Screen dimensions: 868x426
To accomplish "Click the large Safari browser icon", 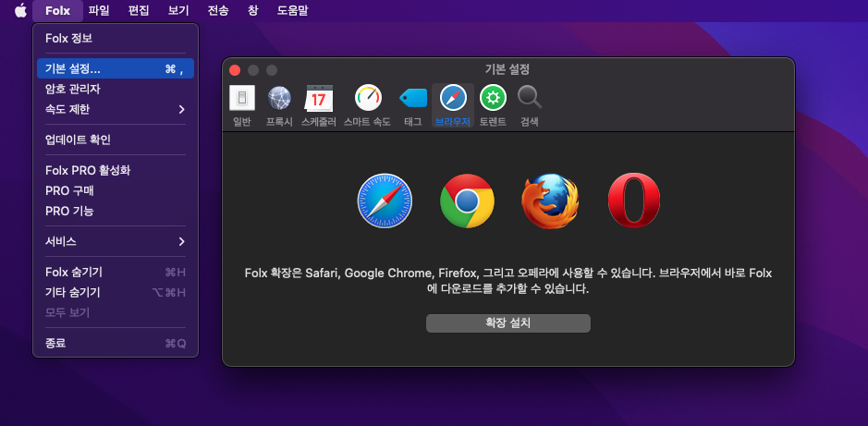I will point(385,201).
